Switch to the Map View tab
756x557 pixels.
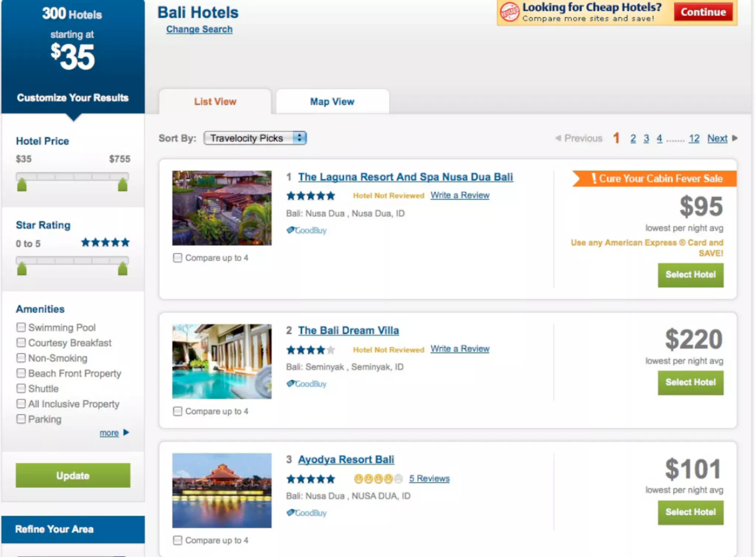click(332, 102)
